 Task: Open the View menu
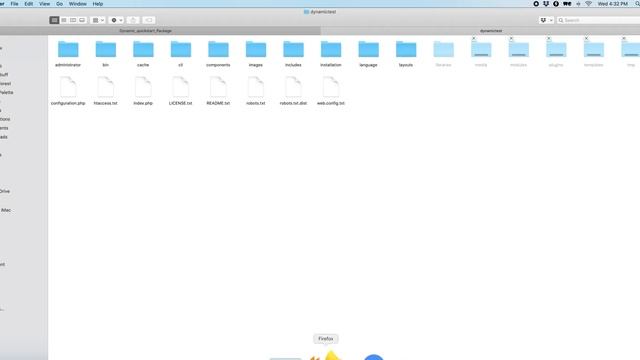pos(44,4)
